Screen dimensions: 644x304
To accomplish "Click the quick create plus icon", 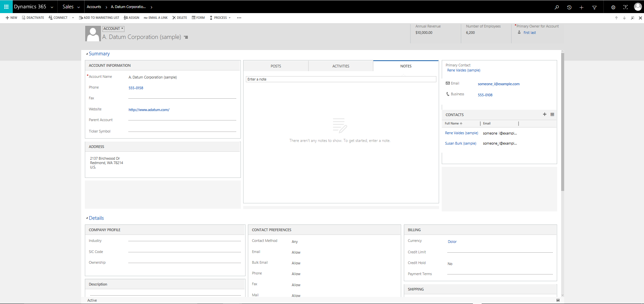I will 582,7.
